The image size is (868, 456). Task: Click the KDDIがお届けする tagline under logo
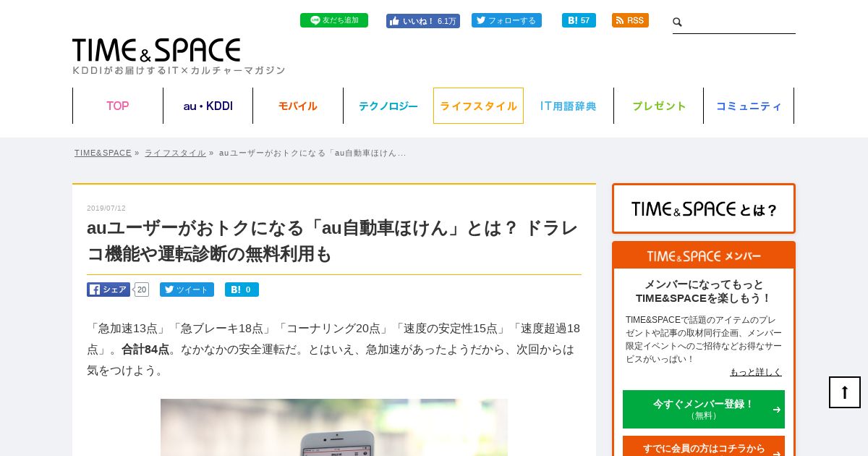pyautogui.click(x=179, y=70)
